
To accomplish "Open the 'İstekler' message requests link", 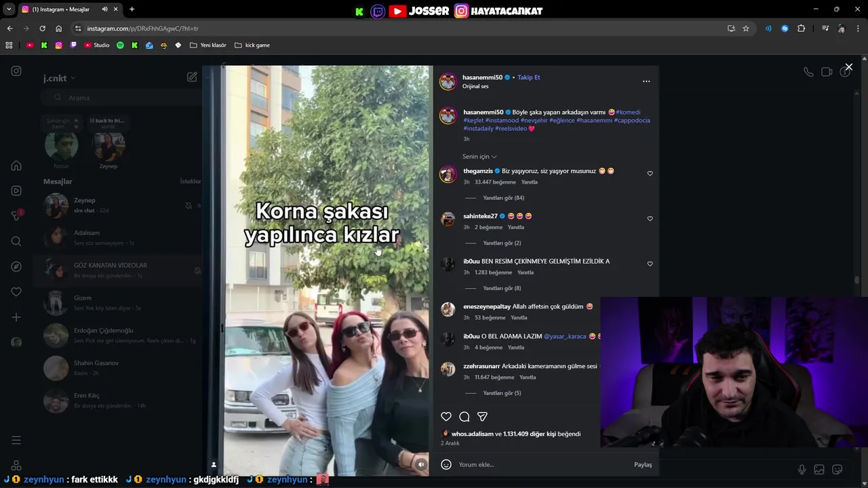I will tap(190, 182).
